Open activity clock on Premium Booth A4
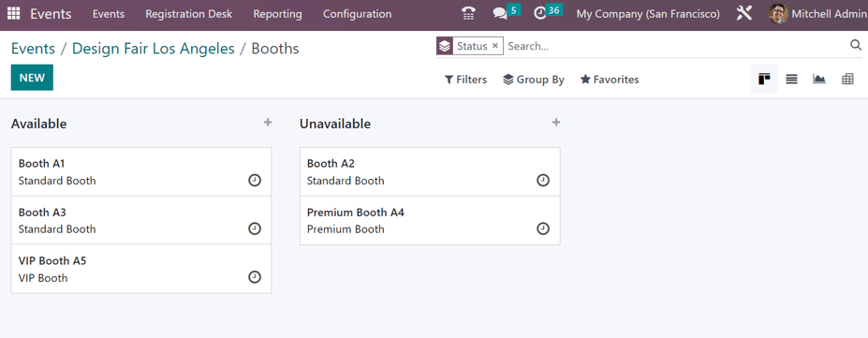868x338 pixels. coord(543,228)
